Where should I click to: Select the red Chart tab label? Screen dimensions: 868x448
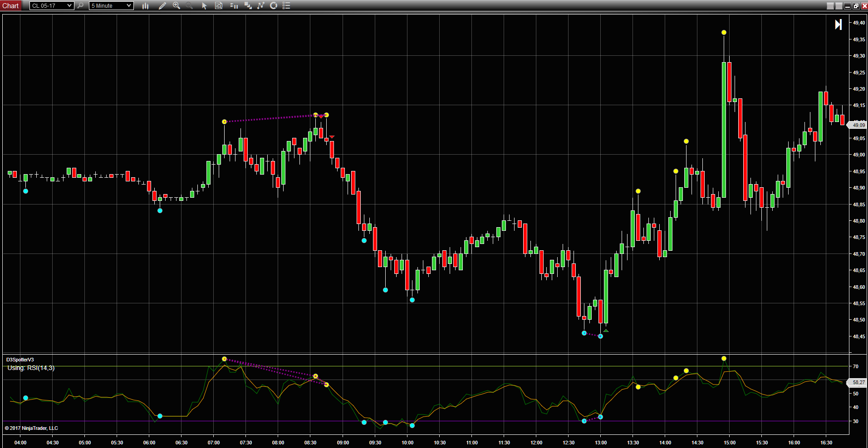click(x=10, y=5)
